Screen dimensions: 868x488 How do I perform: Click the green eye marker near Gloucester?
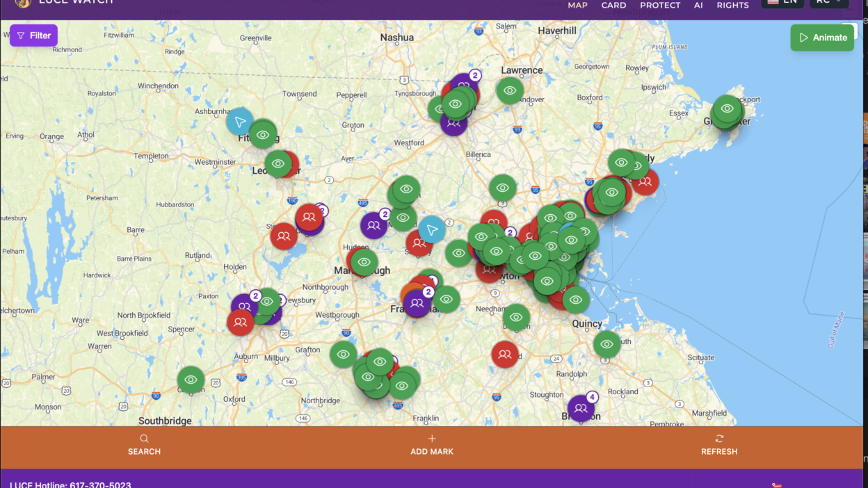point(727,108)
